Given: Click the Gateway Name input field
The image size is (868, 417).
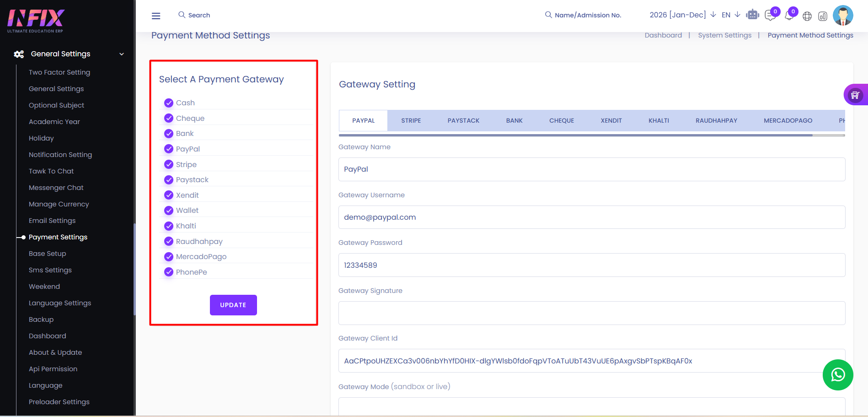Looking at the screenshot, I should pos(592,169).
